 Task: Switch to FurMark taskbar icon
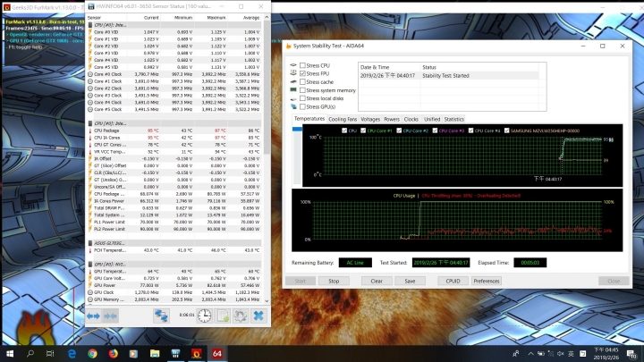(x=196, y=353)
